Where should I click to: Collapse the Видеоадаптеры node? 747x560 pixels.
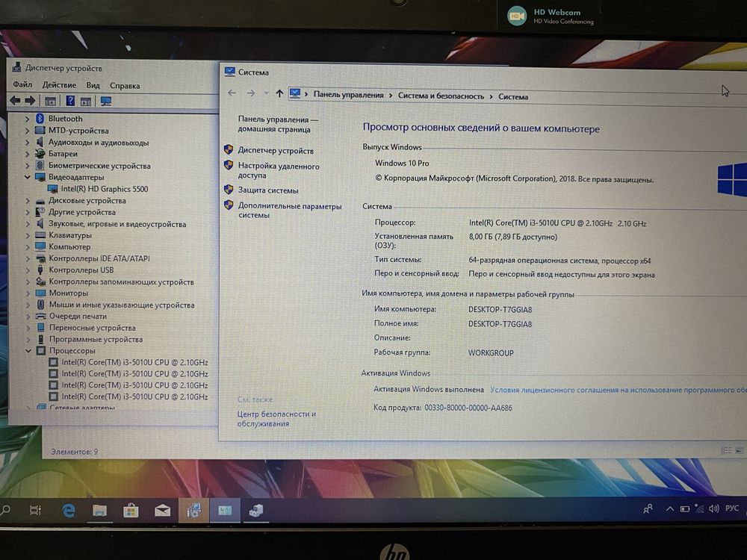pos(27,177)
